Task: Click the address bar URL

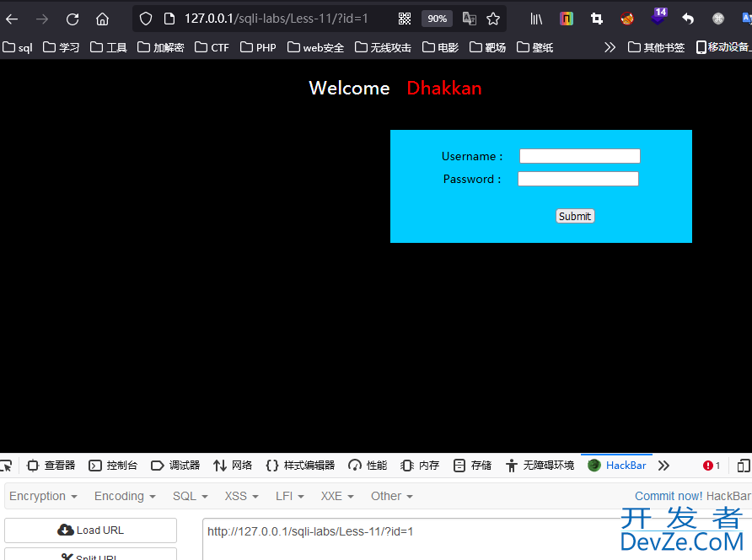Action: [276, 19]
